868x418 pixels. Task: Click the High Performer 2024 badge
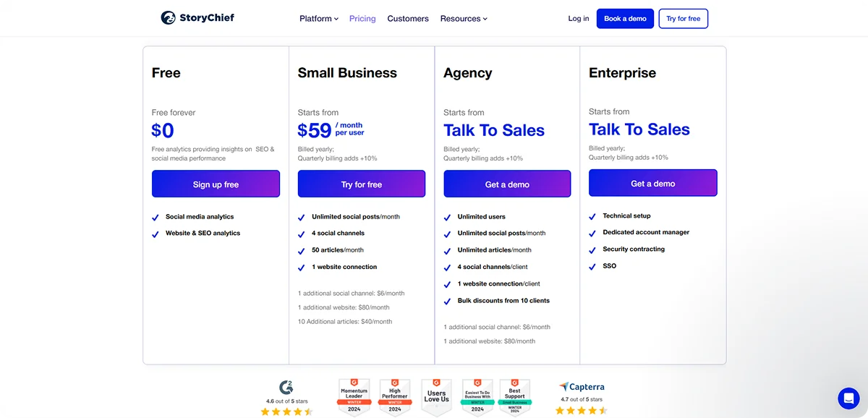[x=395, y=396]
